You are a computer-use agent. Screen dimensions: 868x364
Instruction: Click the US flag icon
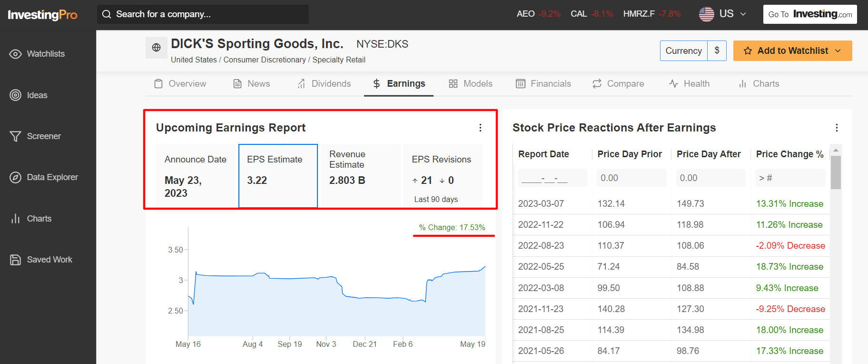707,14
